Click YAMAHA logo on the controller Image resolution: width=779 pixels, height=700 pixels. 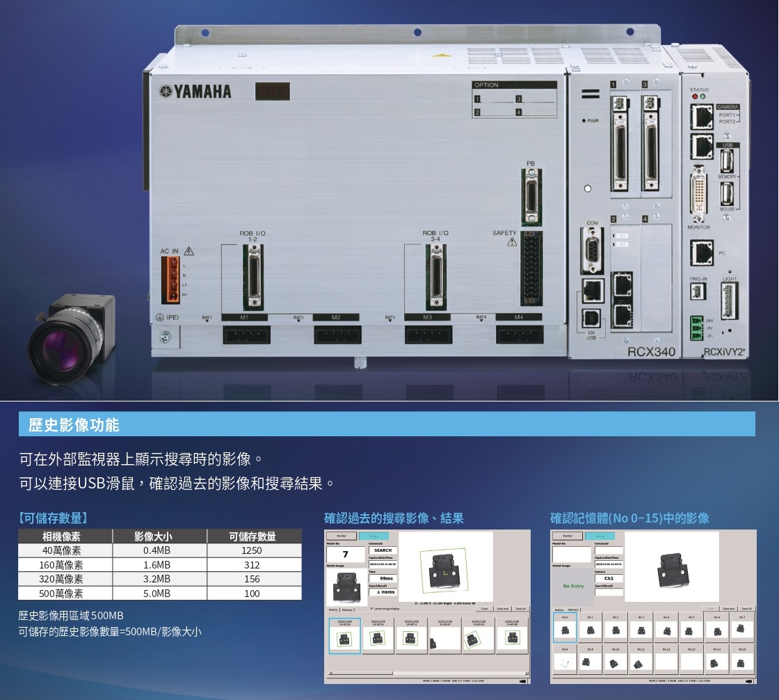[195, 91]
